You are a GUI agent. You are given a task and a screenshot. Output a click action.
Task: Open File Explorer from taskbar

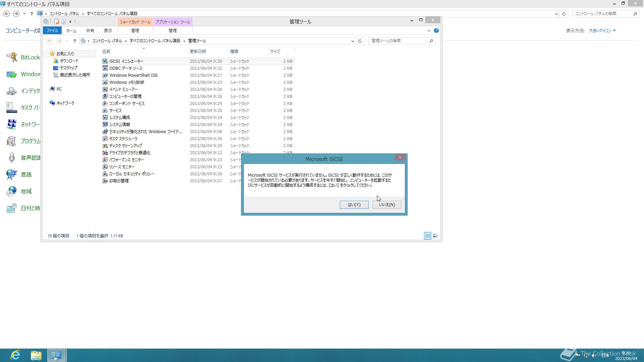[36, 355]
